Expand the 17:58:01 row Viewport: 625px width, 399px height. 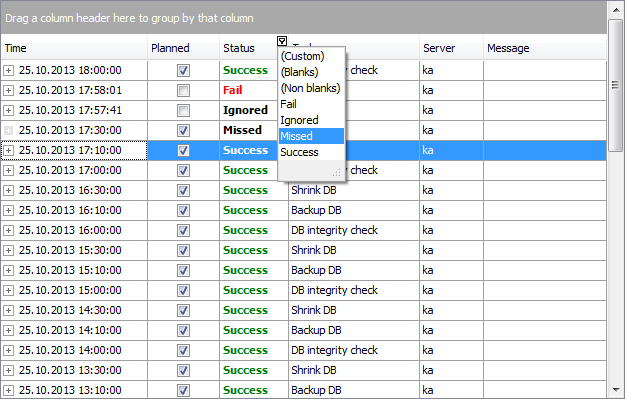click(8, 90)
